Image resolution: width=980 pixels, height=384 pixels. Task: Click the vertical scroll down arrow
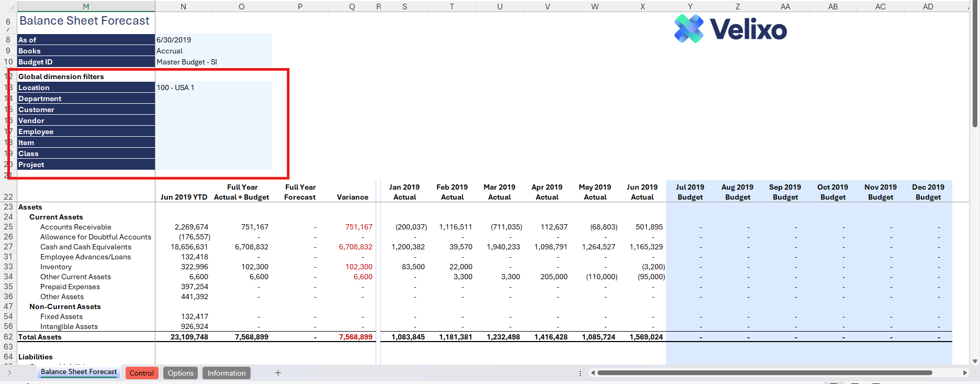(x=975, y=361)
